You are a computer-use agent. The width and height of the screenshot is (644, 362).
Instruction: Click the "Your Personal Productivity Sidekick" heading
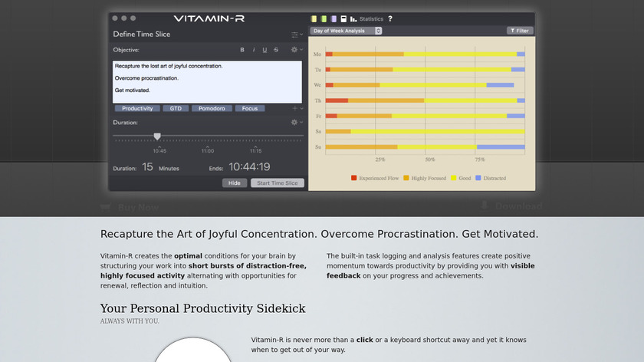click(203, 308)
